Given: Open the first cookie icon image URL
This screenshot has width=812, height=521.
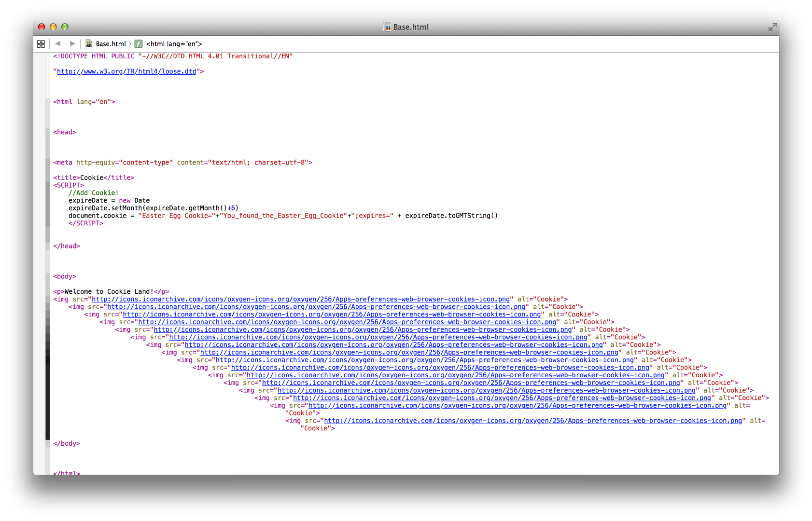Looking at the screenshot, I should pos(301,299).
